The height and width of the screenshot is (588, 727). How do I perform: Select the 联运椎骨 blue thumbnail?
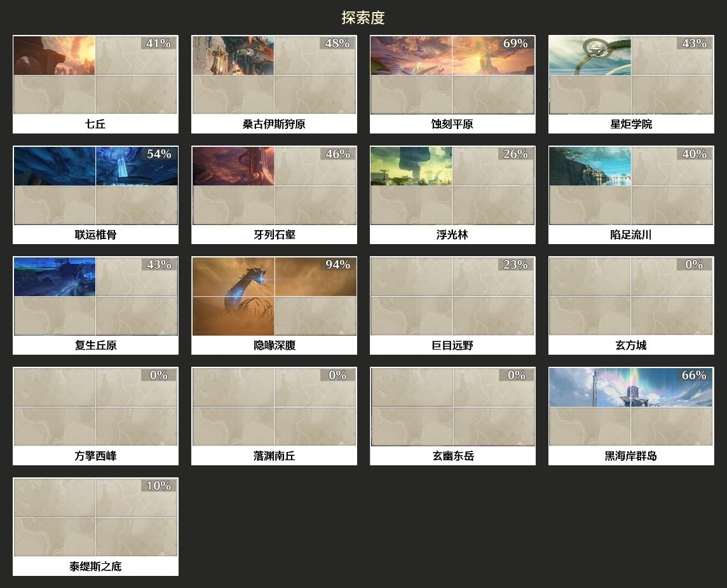coord(95,186)
